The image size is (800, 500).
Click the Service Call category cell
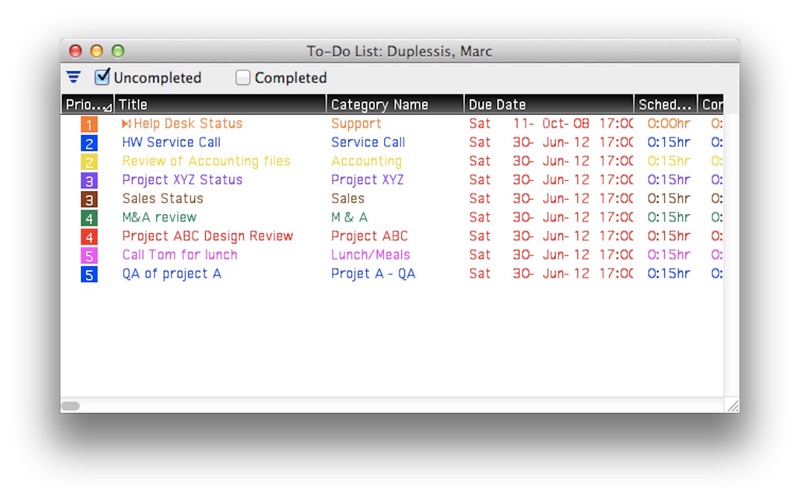(x=368, y=142)
